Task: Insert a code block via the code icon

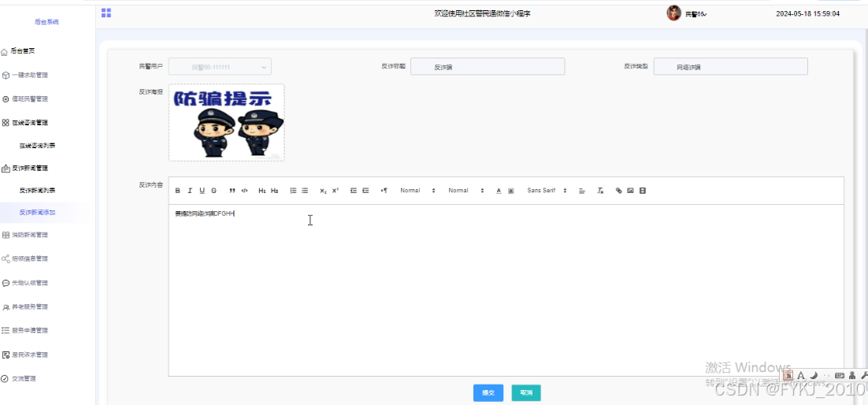Action: (x=245, y=191)
